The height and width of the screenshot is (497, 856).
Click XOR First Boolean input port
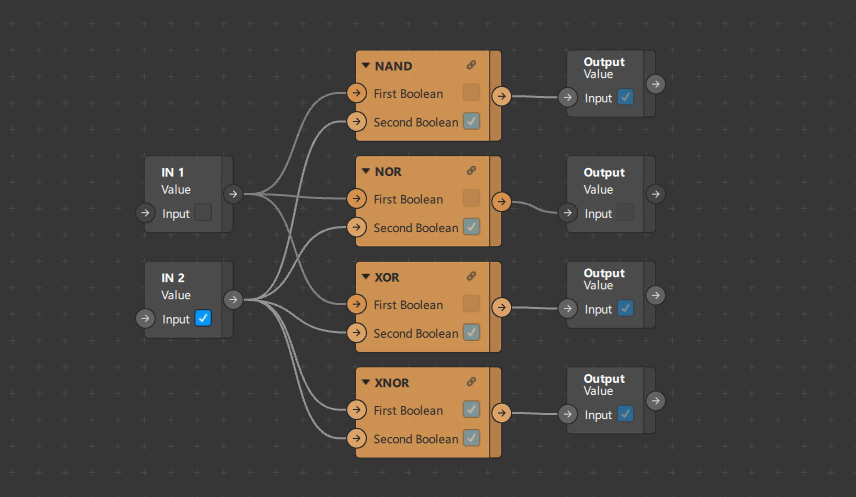coord(356,304)
